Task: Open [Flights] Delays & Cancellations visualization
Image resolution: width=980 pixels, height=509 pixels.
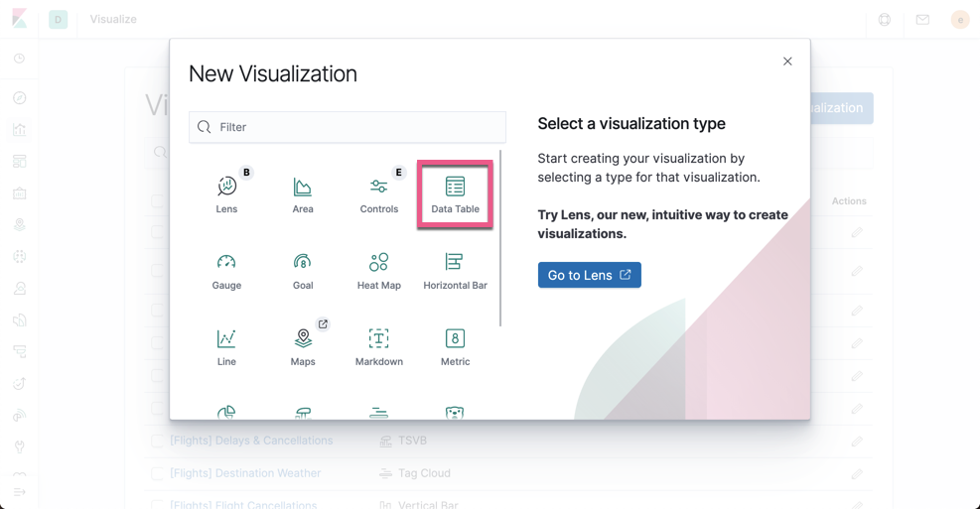Action: point(251,441)
